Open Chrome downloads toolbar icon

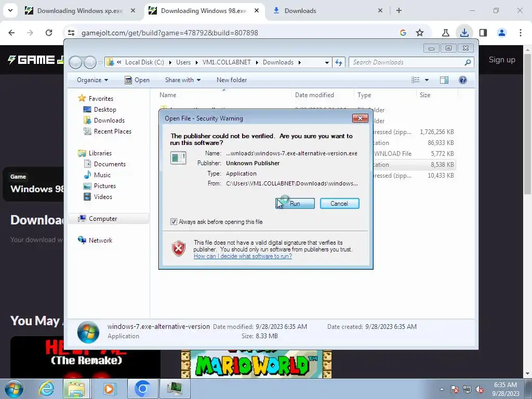[x=464, y=33]
